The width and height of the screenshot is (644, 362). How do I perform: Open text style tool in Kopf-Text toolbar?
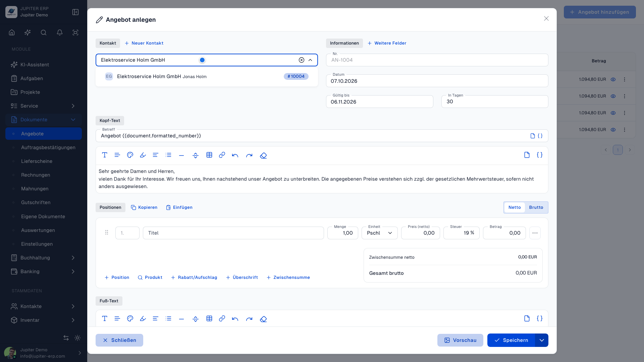[x=105, y=155]
